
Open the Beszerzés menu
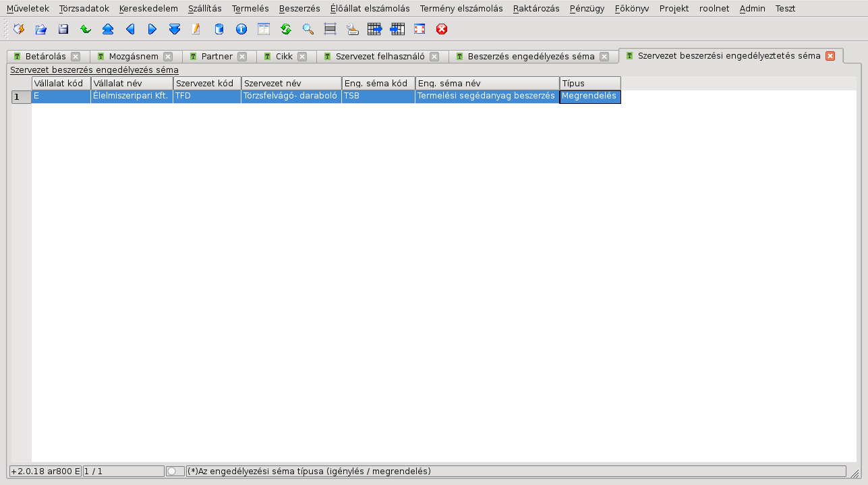[x=299, y=9]
